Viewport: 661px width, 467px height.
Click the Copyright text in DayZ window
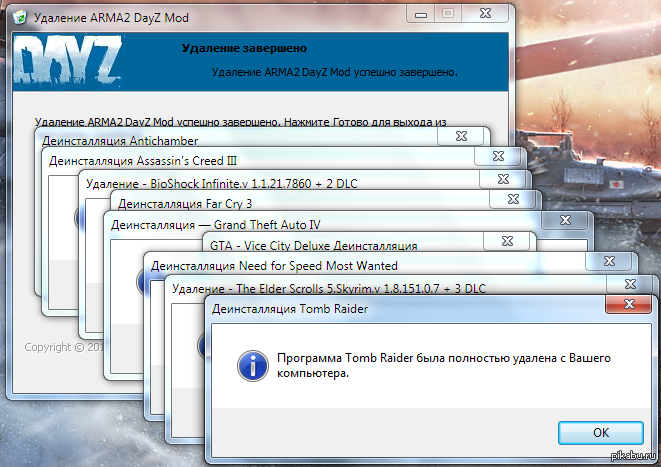click(64, 347)
